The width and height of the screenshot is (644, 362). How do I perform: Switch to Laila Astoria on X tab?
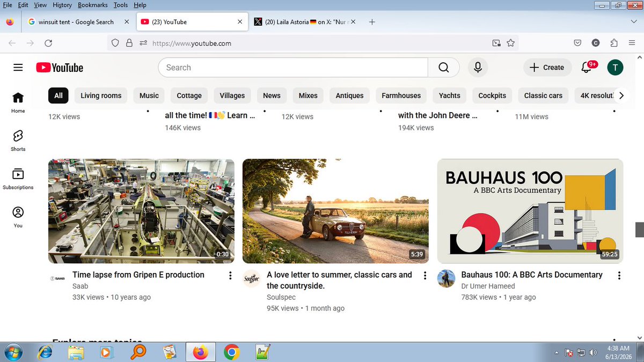coord(305,22)
